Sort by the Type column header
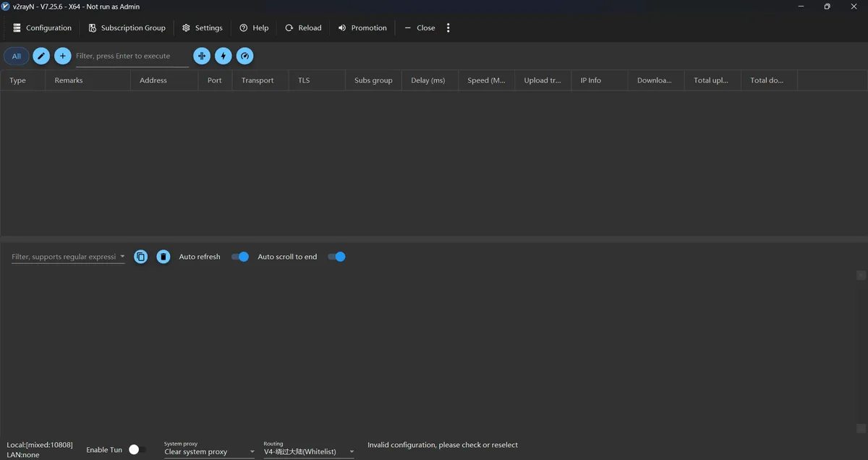 pos(23,80)
